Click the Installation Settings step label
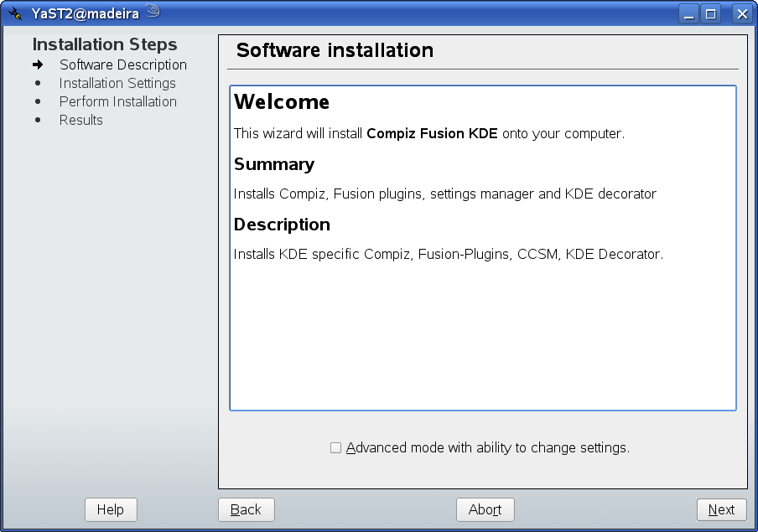The height and width of the screenshot is (532, 758). (x=117, y=83)
